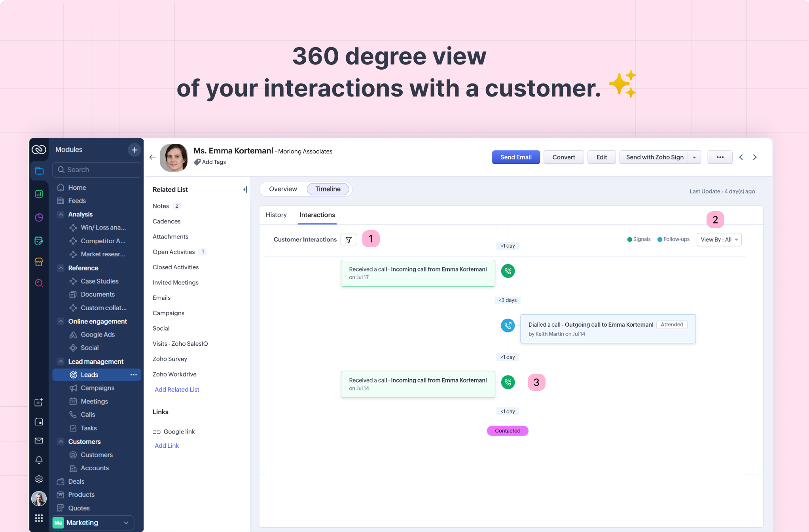Open the settings gear in left rail
Viewport: 809px width, 532px height.
click(39, 479)
